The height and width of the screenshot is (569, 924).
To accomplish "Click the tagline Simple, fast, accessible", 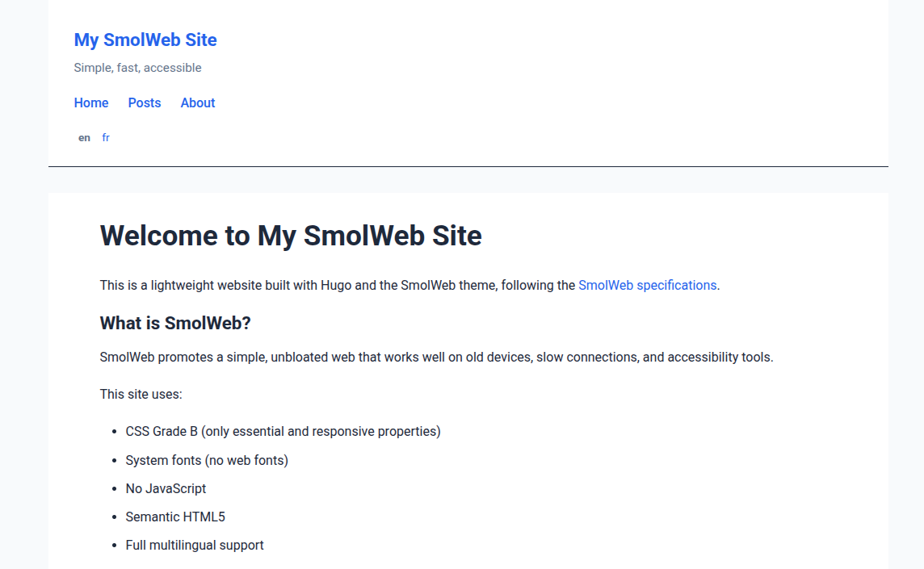I will [137, 68].
